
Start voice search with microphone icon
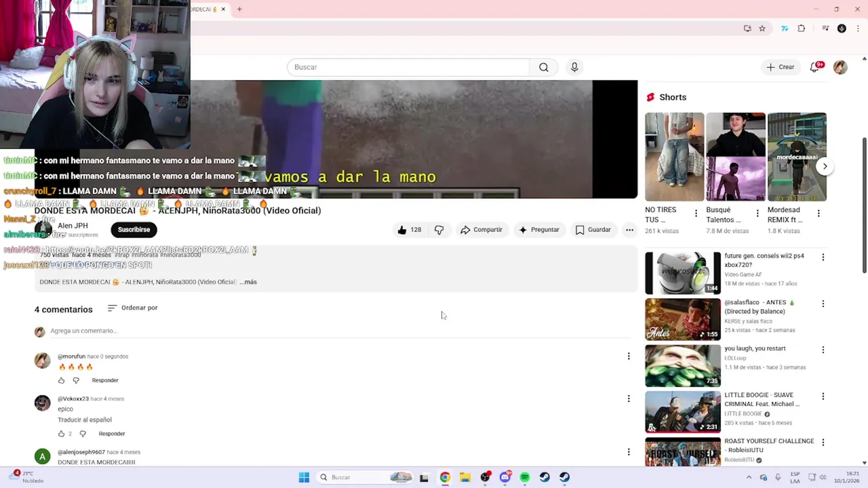(574, 67)
